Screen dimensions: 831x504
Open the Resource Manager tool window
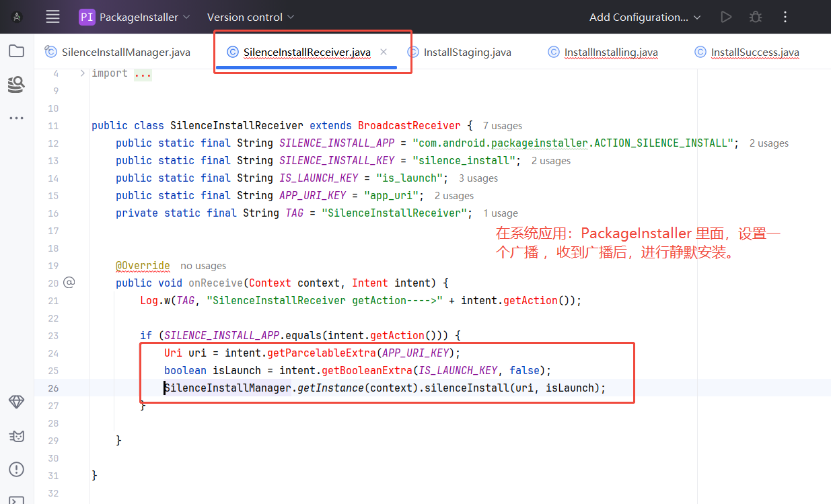pos(17,85)
